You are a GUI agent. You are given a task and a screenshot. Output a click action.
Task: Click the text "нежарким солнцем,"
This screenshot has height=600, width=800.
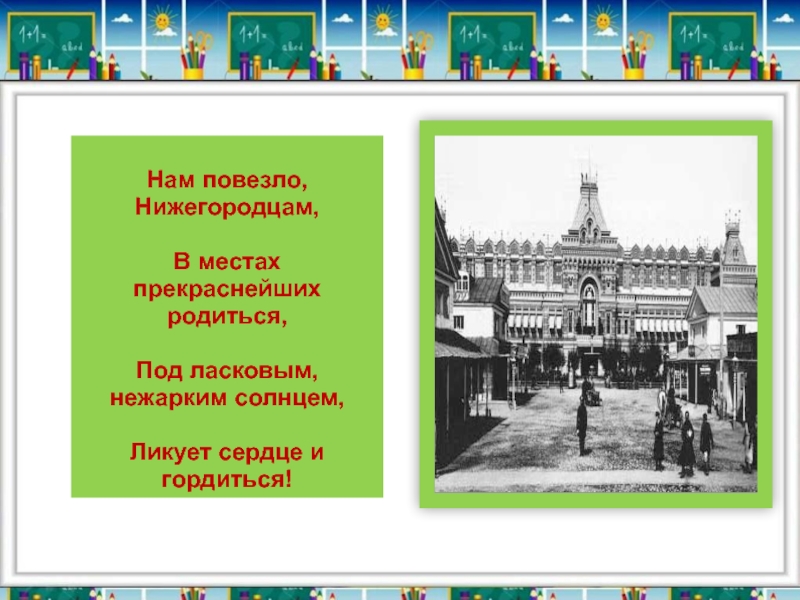tap(226, 397)
